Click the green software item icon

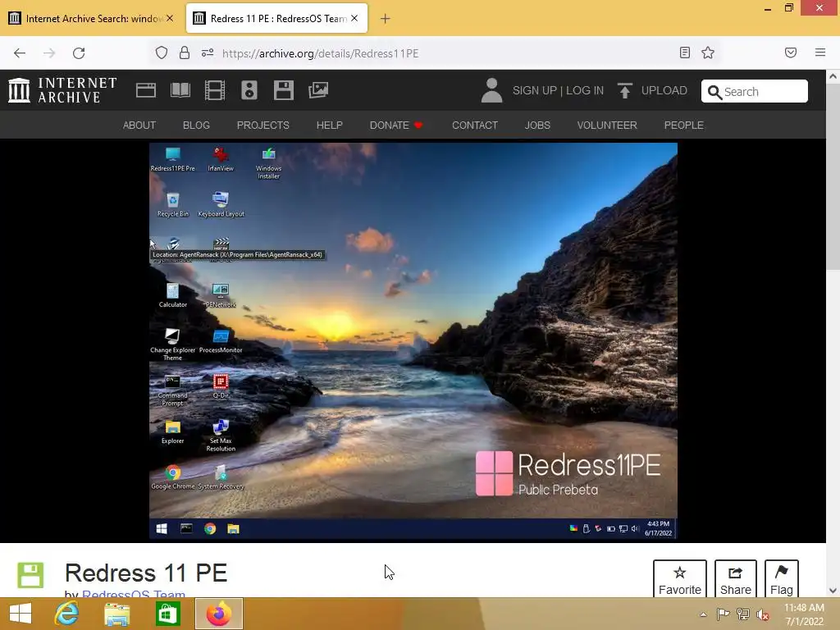coord(30,575)
